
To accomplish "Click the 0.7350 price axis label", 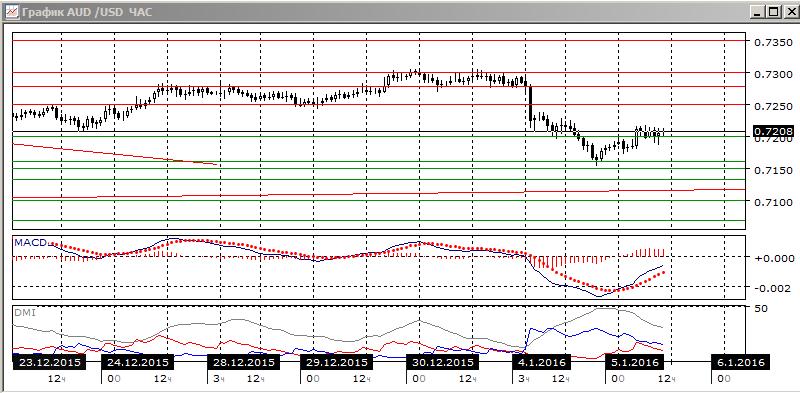I will click(x=773, y=42).
